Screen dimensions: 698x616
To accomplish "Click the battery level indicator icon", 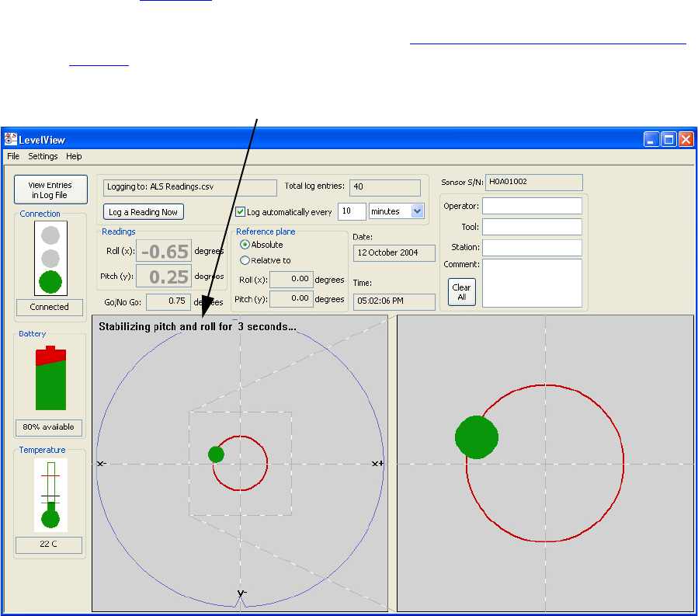I will click(50, 378).
